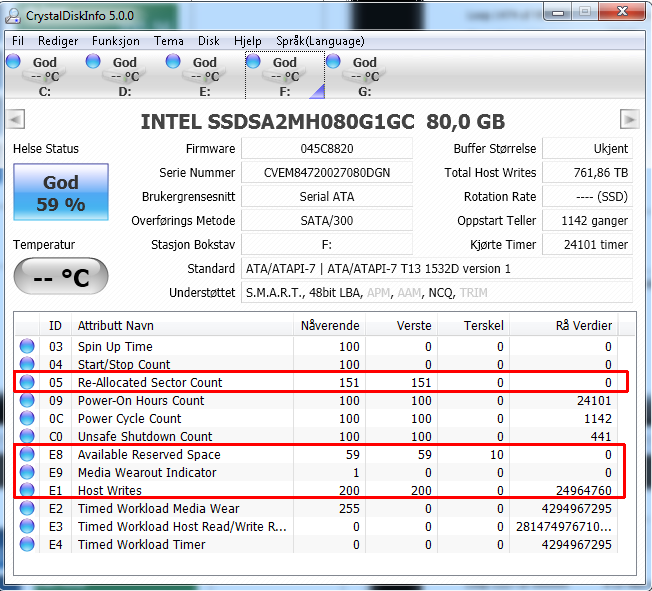Click the Total Host Writes value 761,86 TB
652x591 pixels.
point(588,173)
